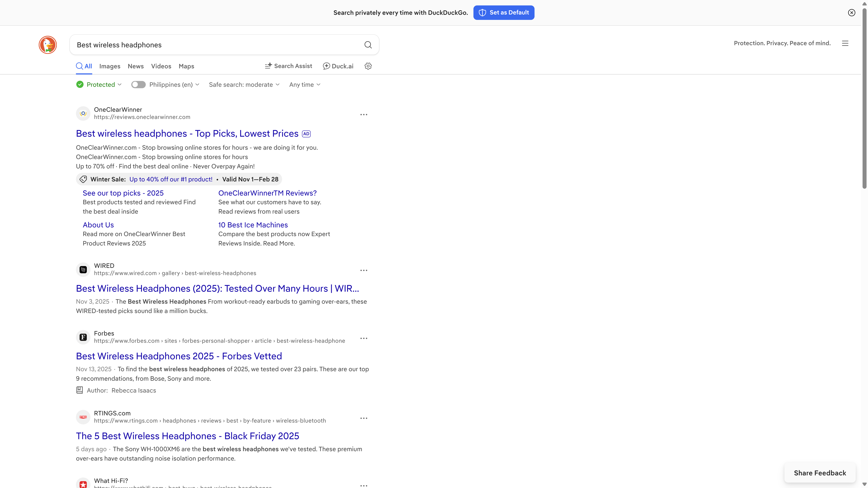The image size is (868, 488).
Task: Open Duck.ai chat
Action: 338,66
